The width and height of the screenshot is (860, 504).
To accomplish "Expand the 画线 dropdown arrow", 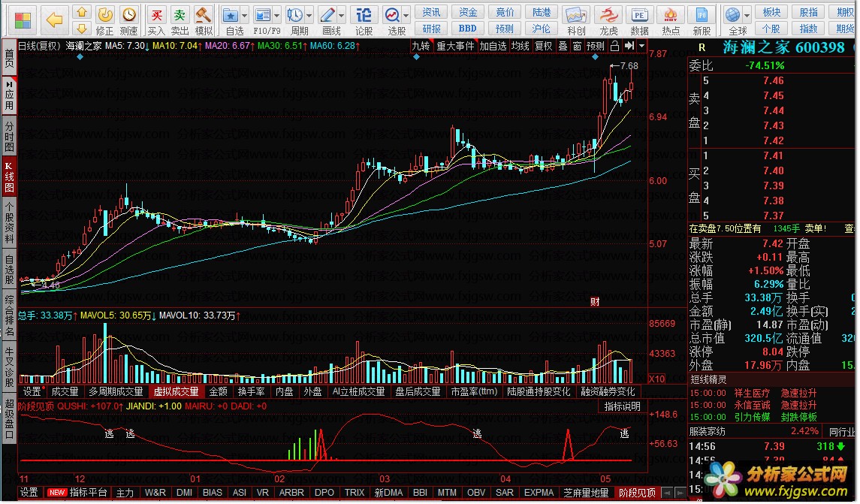I will point(342,15).
